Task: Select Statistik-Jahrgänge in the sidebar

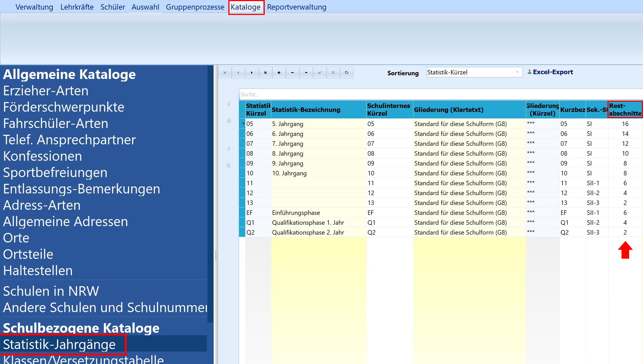Action: (x=60, y=344)
